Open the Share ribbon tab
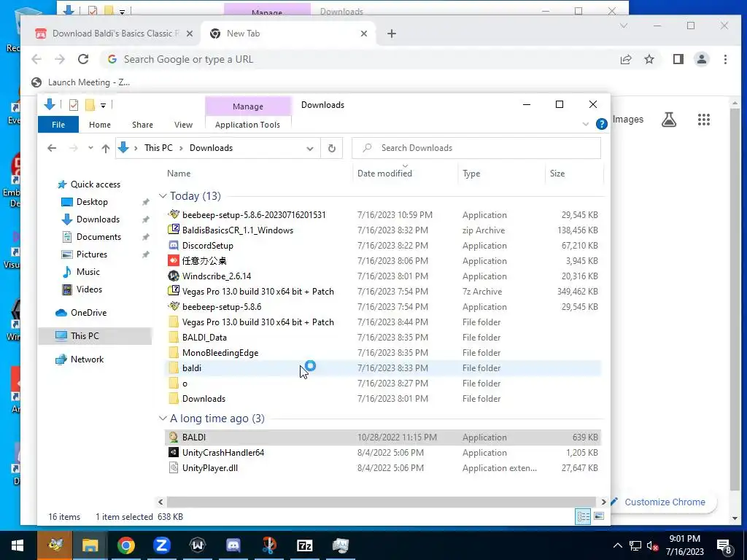The image size is (747, 560). (142, 125)
